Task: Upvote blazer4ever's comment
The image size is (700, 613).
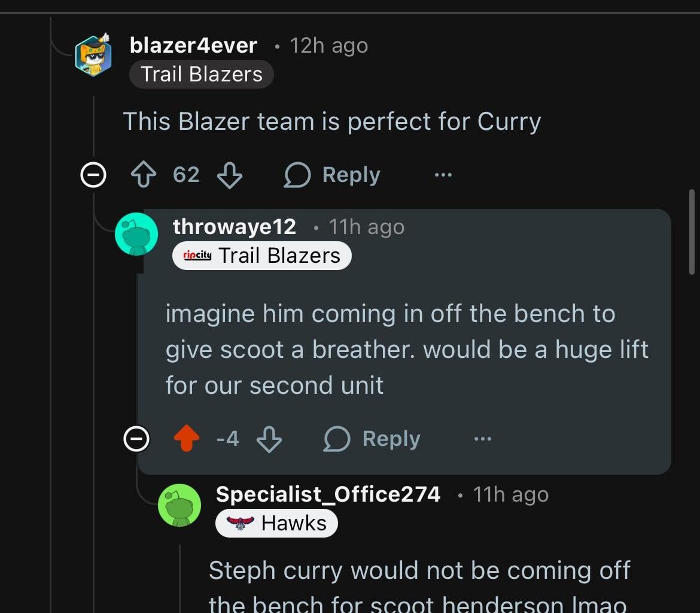Action: 144,174
